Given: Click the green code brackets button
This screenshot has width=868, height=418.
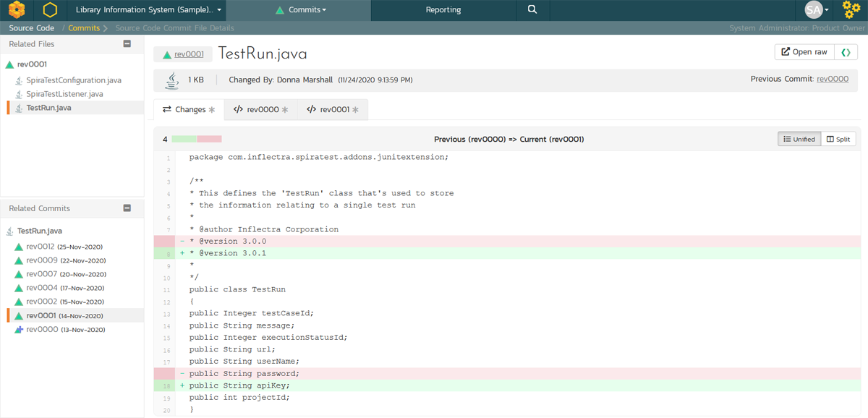Looking at the screenshot, I should [846, 52].
